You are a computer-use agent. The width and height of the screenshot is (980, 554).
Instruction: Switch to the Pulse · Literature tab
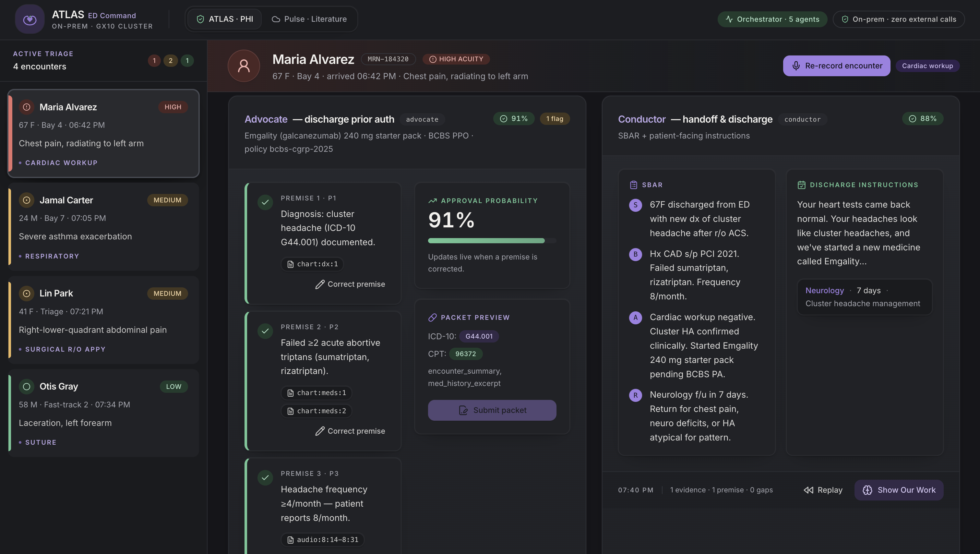(309, 19)
